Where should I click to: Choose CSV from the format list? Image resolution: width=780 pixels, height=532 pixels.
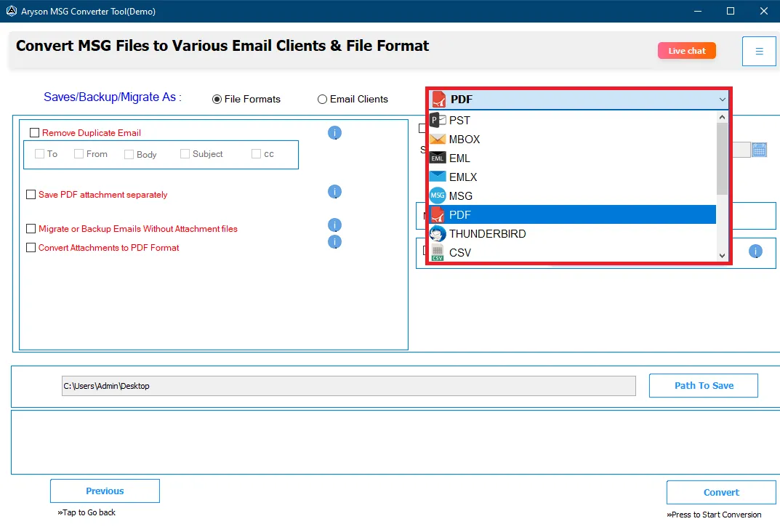(x=572, y=253)
